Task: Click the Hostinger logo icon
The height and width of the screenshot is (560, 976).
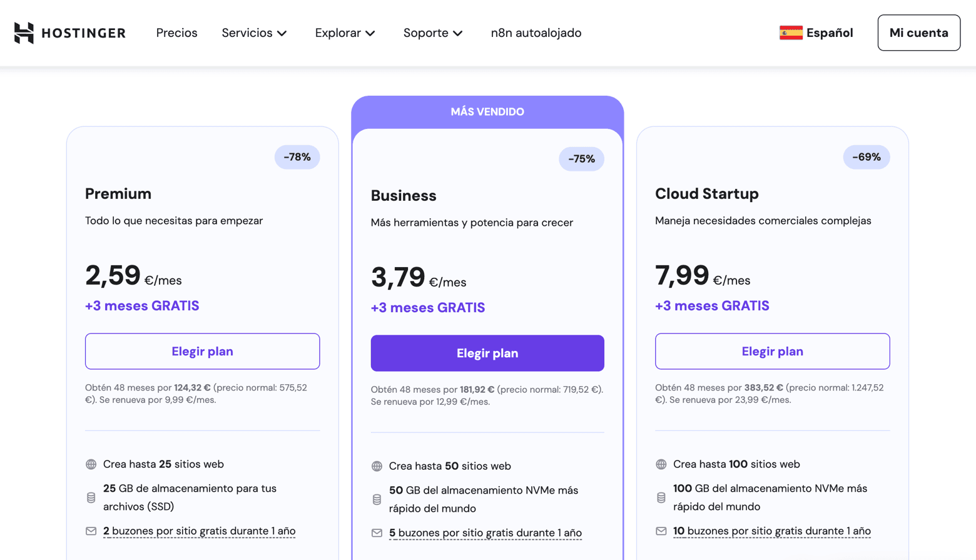Action: click(x=24, y=33)
